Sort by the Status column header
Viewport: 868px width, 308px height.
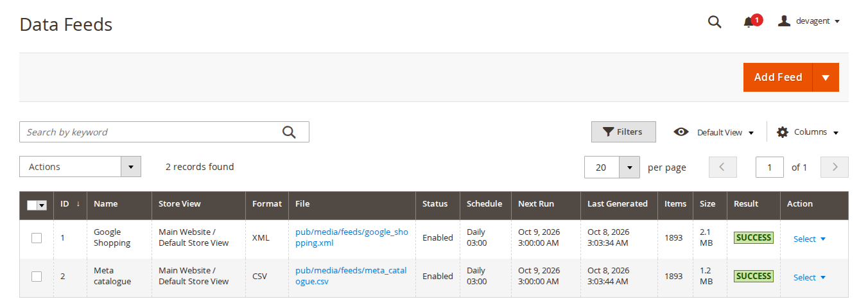(x=438, y=204)
